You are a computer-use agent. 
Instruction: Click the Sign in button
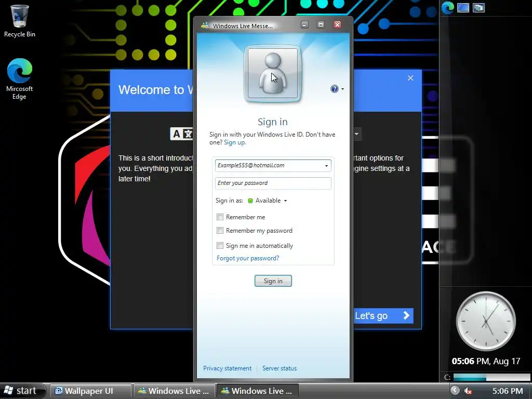[273, 281]
